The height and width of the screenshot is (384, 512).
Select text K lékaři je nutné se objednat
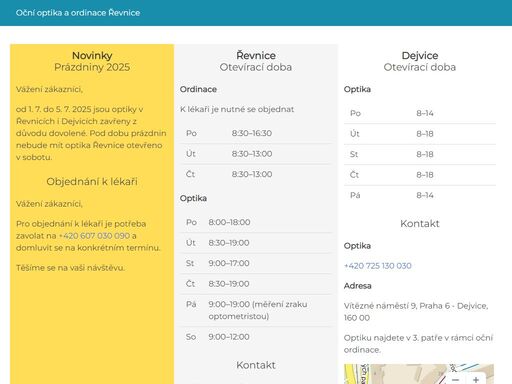point(237,109)
